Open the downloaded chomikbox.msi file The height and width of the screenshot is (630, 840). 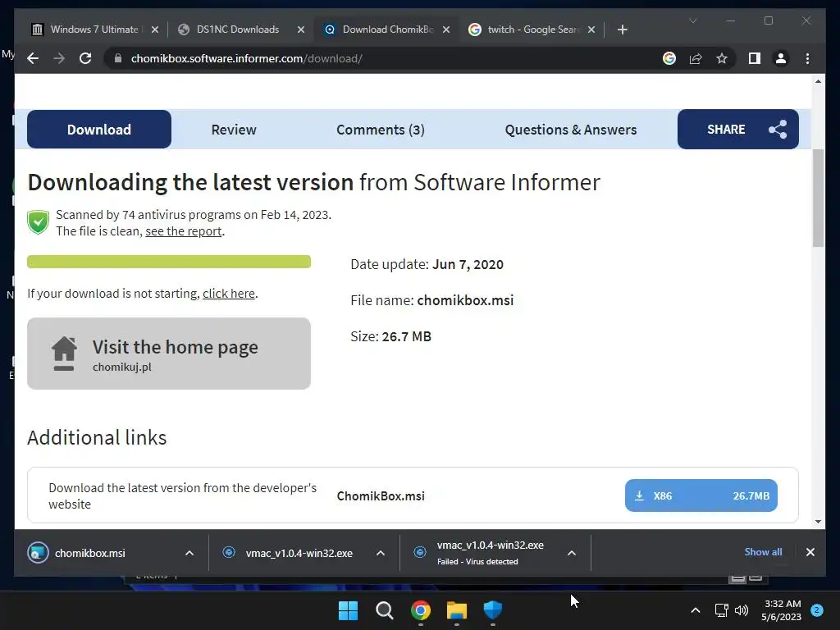[x=90, y=553]
